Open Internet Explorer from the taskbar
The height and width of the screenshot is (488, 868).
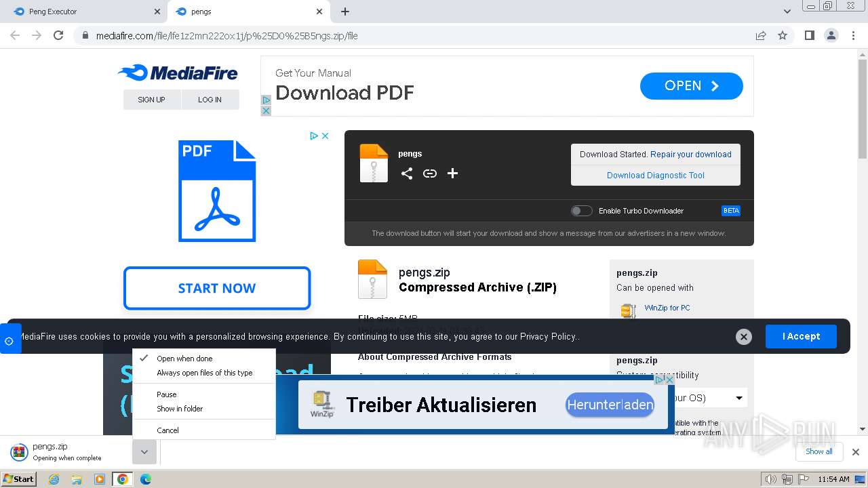point(54,479)
